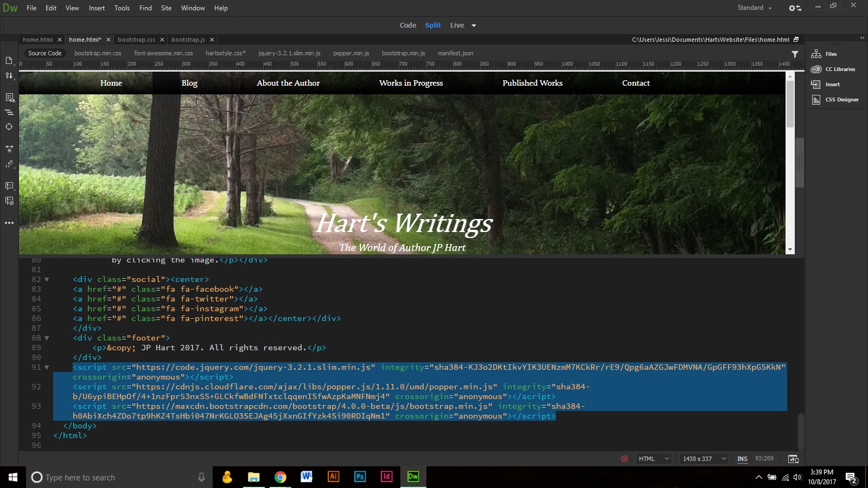Screen dimensions: 868x488
Task: Open the Sync Settings gear icon
Action: point(795,8)
